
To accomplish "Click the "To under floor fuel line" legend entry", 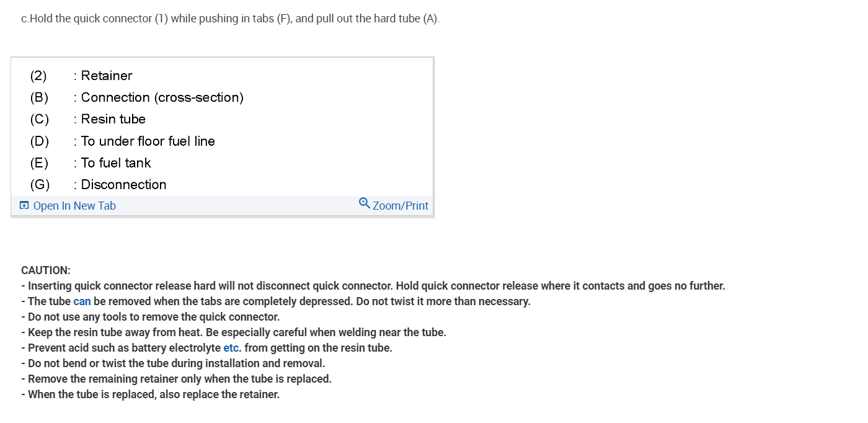I will [148, 141].
